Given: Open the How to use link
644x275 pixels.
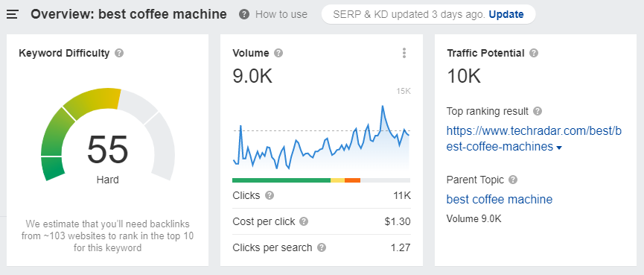Looking at the screenshot, I should tap(281, 14).
